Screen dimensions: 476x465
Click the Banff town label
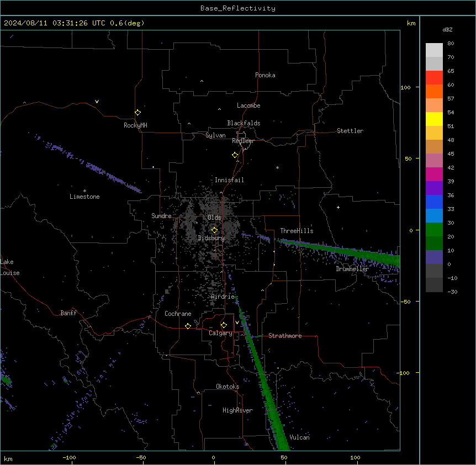tap(68, 313)
